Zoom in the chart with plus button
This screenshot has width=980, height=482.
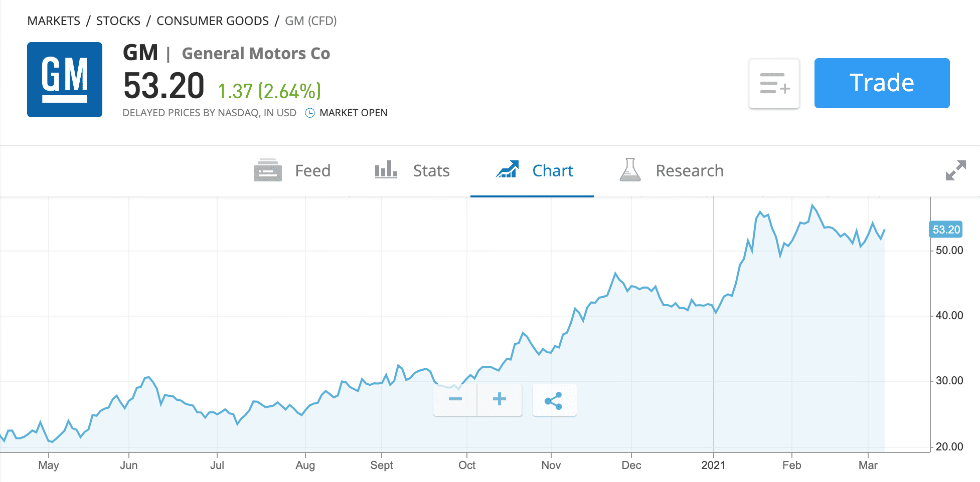pos(500,399)
